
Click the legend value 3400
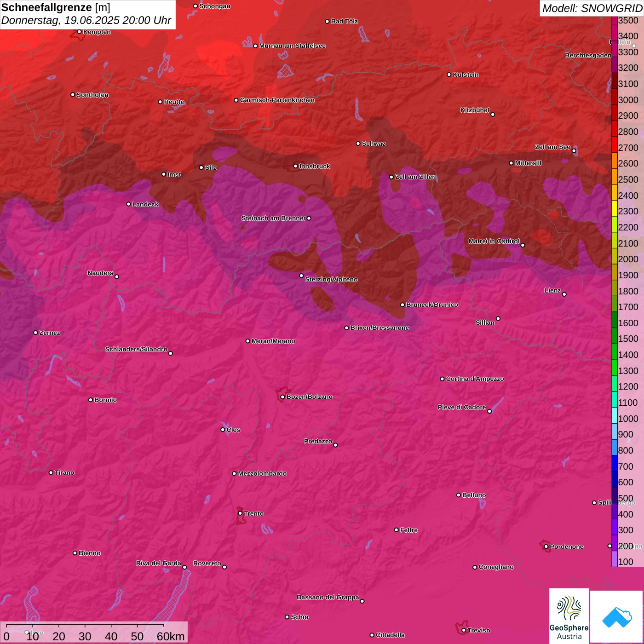(628, 36)
